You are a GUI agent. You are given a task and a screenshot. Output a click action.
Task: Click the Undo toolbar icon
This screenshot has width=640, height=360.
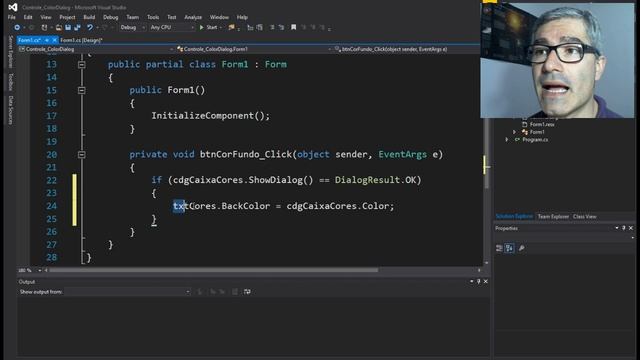(x=90, y=27)
